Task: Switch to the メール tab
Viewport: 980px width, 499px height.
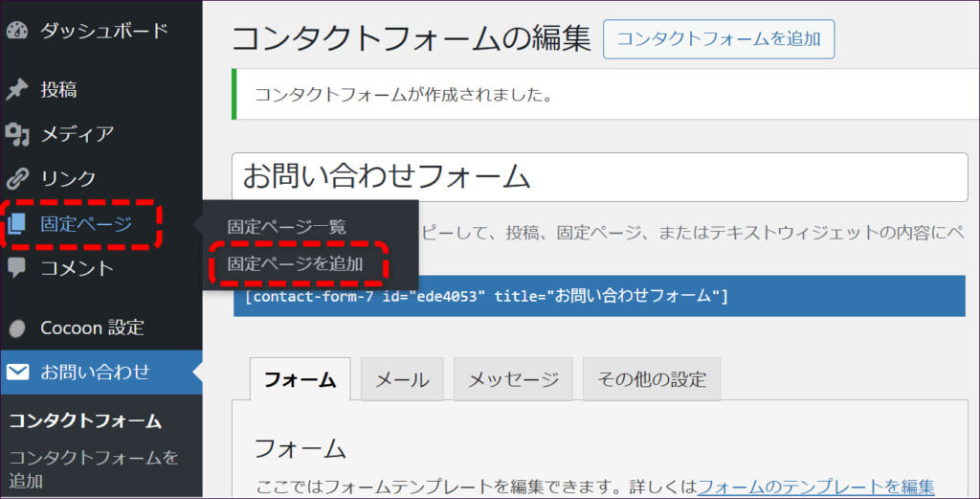Action: (401, 379)
